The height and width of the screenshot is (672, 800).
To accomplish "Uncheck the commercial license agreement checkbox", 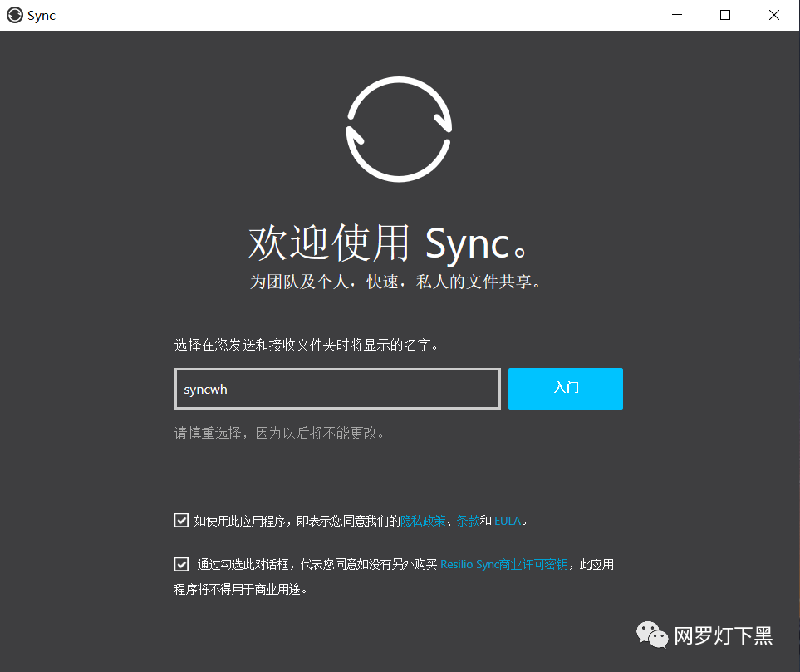I will (x=181, y=563).
